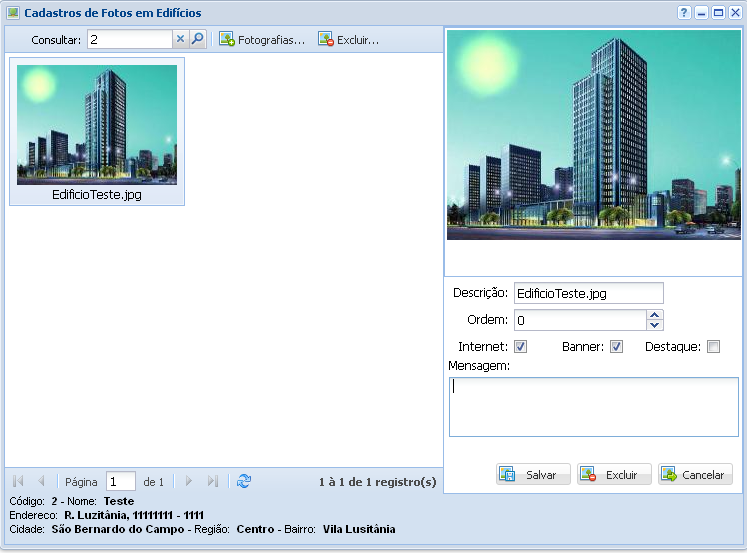The width and height of the screenshot is (747, 553).
Task: Increase the Ordem value with up arrow
Action: pos(655,315)
